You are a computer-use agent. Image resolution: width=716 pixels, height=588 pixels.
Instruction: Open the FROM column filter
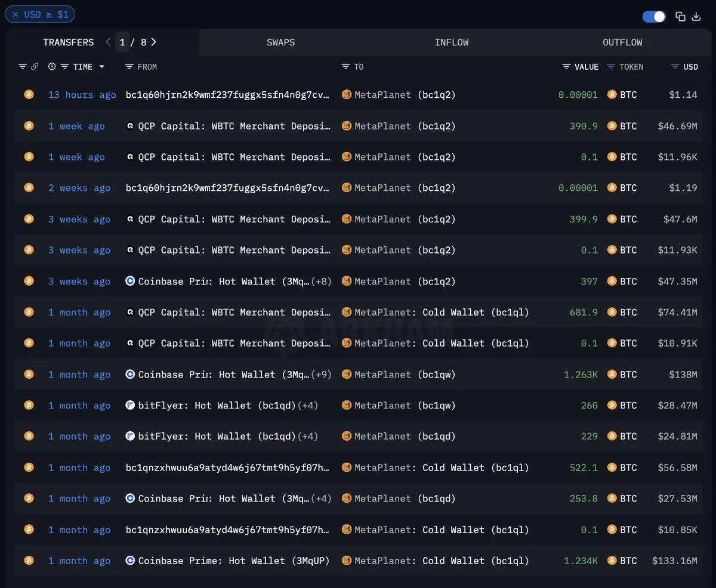(x=129, y=67)
